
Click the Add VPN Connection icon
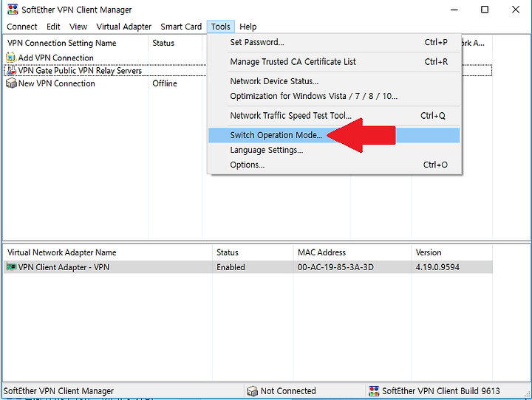[11, 58]
